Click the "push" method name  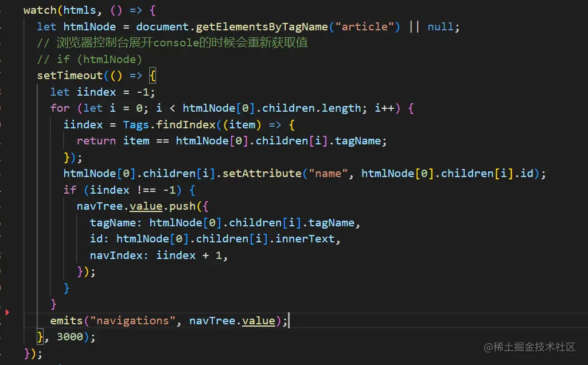pyautogui.click(x=182, y=206)
